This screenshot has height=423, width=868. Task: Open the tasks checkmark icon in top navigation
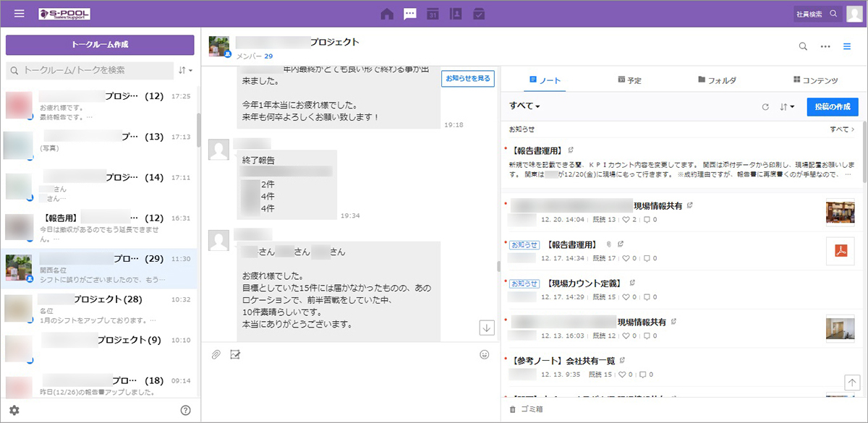tap(479, 14)
